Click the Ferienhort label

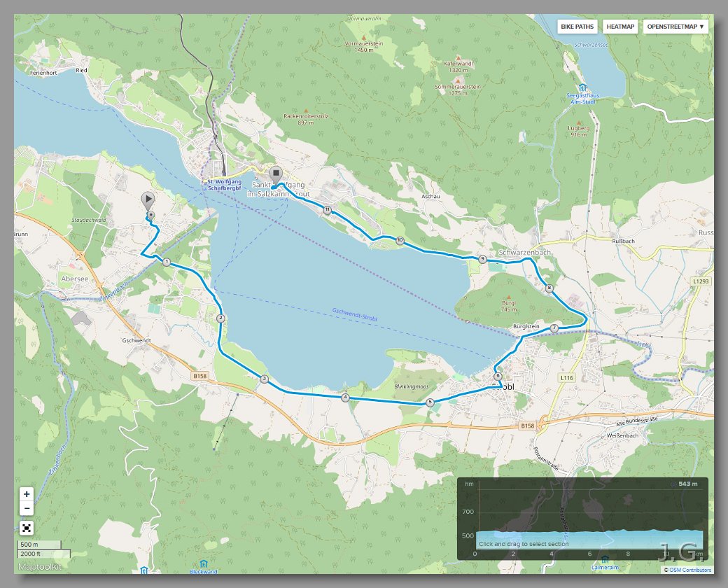[x=43, y=73]
